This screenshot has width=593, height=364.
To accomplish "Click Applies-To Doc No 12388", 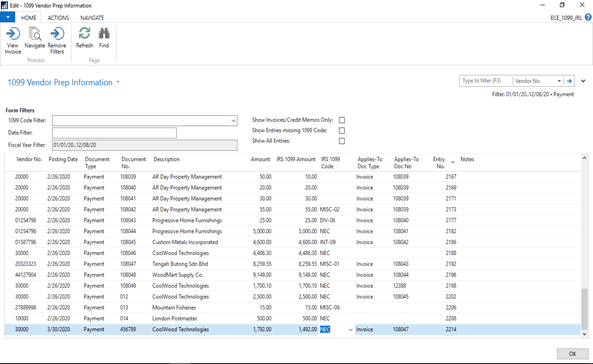I will [399, 286].
